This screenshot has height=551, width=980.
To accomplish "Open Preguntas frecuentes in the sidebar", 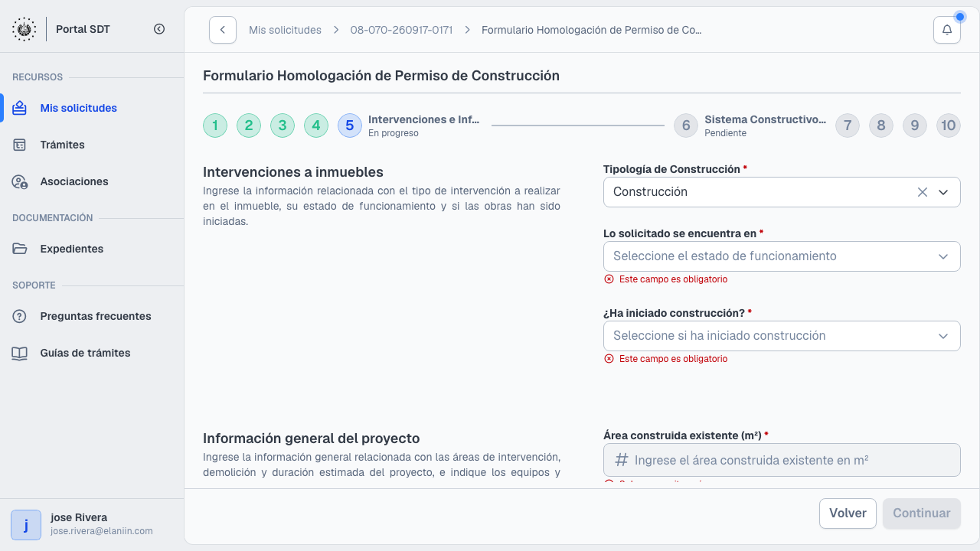I will (92, 316).
